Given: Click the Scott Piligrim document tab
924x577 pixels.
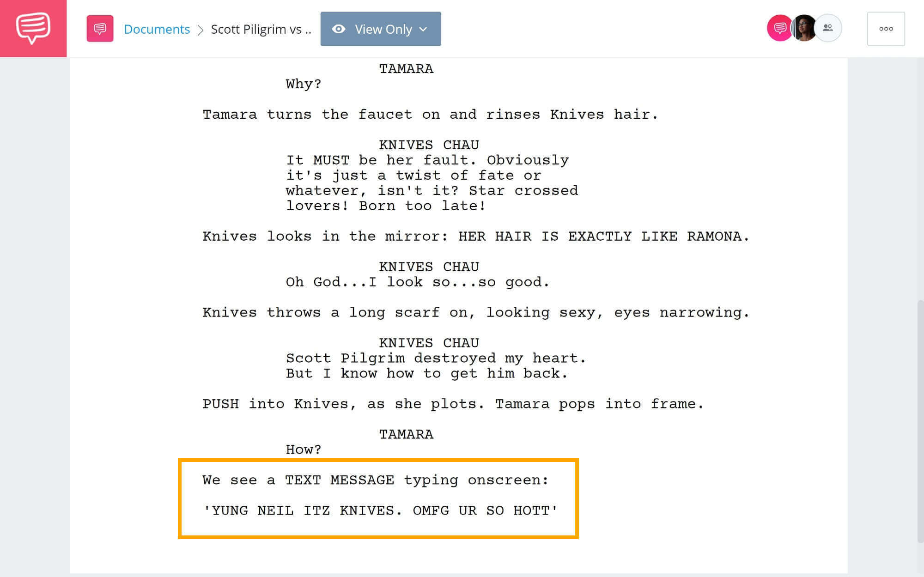Looking at the screenshot, I should [x=261, y=28].
